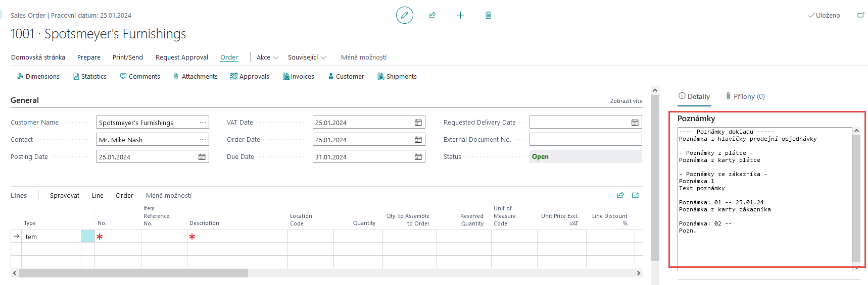868x285 pixels.
Task: Click the lines grid horizontal scrollbar
Action: click(133, 273)
